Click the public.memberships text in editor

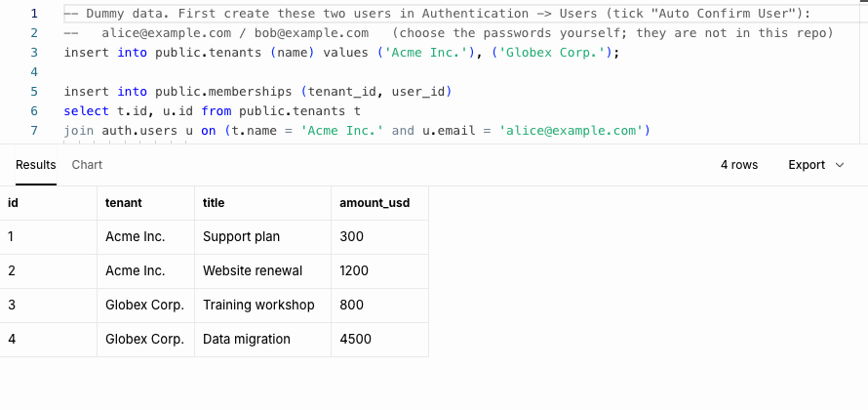coord(223,92)
